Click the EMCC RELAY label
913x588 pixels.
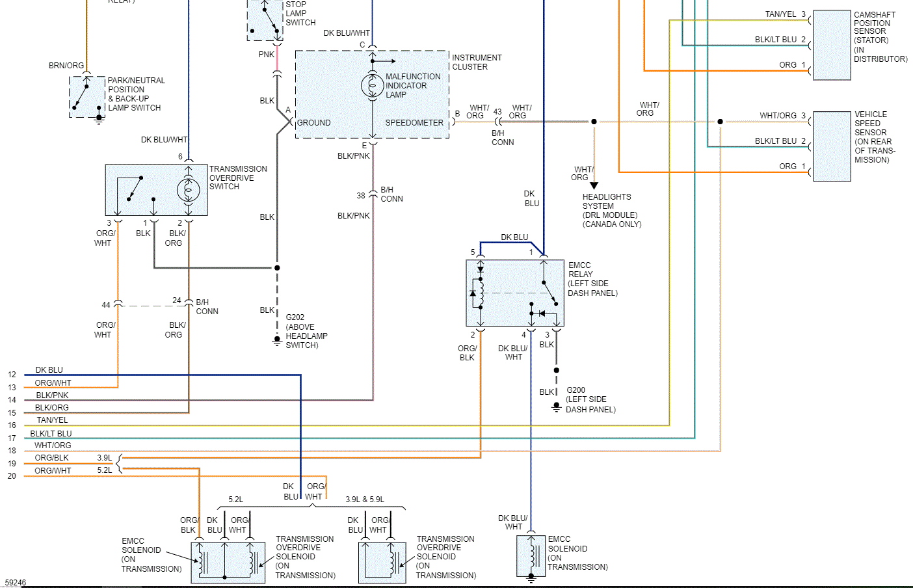pyautogui.click(x=593, y=279)
